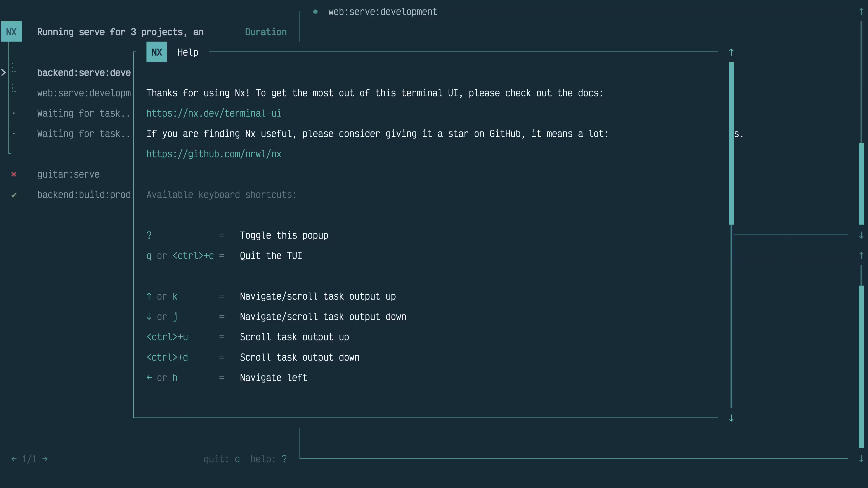Click the red failure cross beside guitar:serve
This screenshot has width=868, height=488.
[14, 174]
